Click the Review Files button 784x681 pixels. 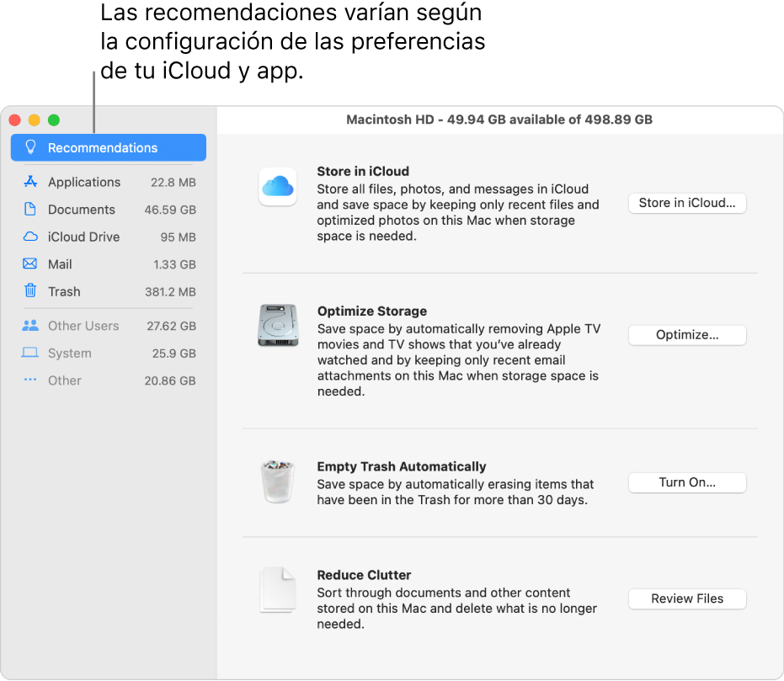(687, 599)
